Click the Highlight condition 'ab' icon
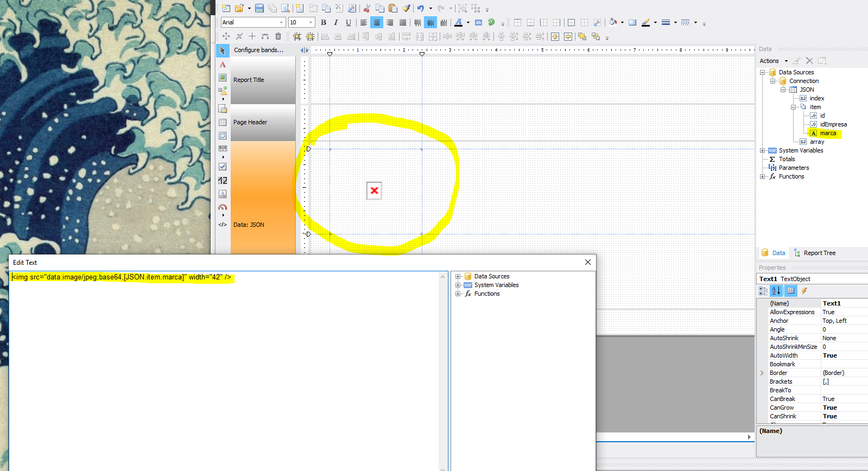This screenshot has width=868, height=471. (478, 22)
